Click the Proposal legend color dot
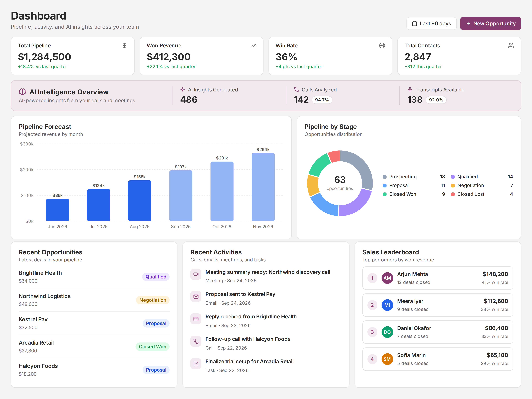532x399 pixels. click(385, 185)
